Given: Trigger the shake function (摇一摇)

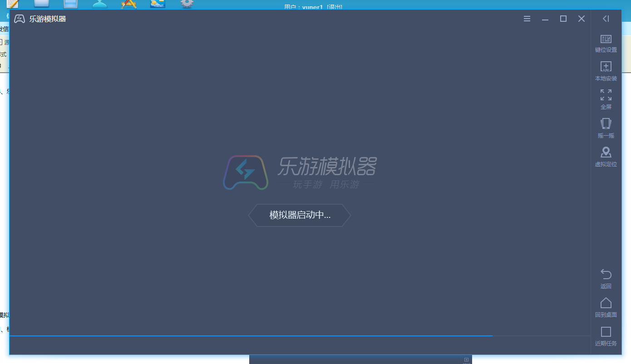Looking at the screenshot, I should tap(606, 128).
